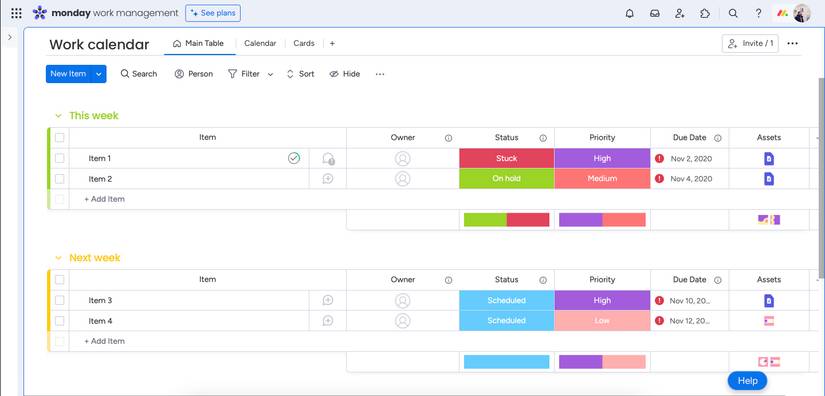This screenshot has height=396, width=825.
Task: Check the Item 3 checkbox
Action: pyautogui.click(x=59, y=300)
